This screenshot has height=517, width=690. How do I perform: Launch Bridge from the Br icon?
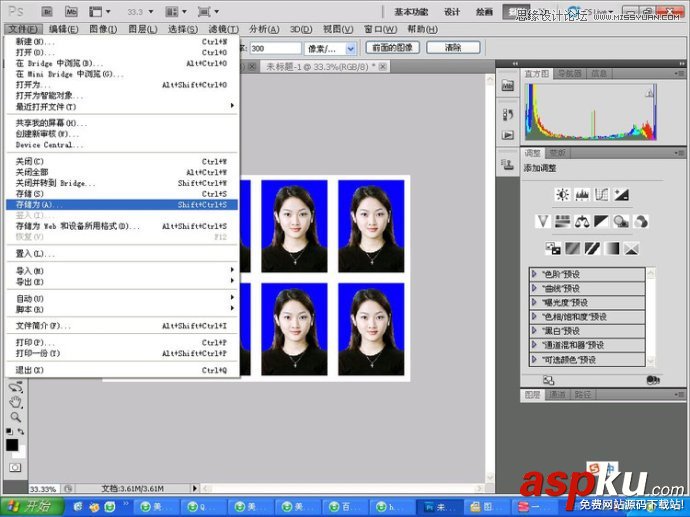point(47,11)
